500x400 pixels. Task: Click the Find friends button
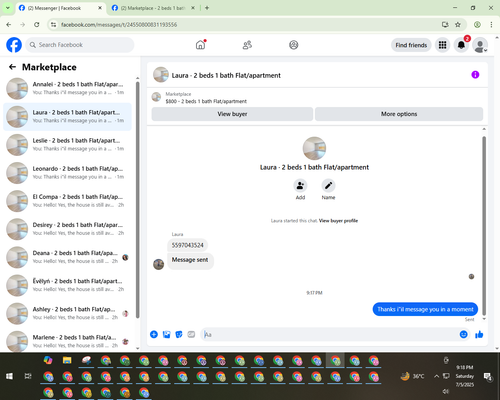tap(411, 45)
